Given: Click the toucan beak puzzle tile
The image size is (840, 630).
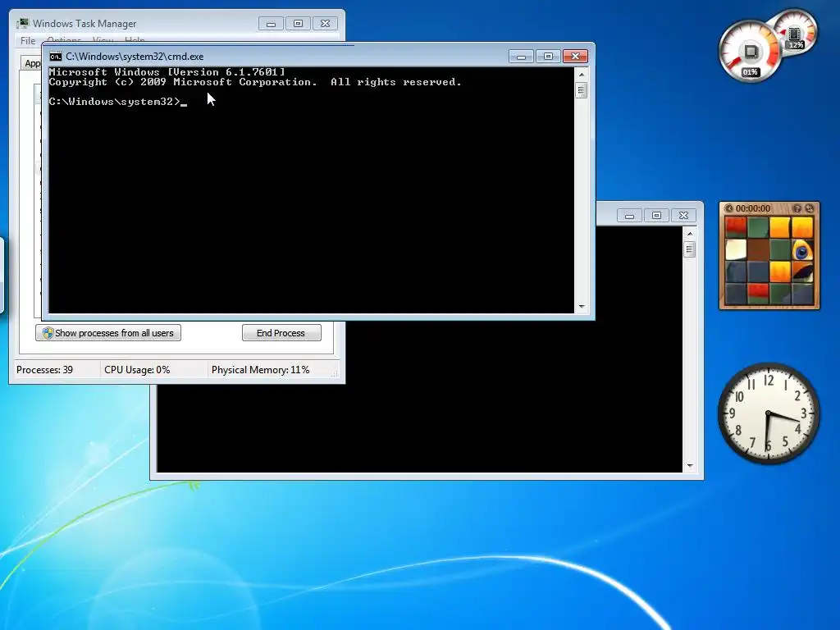Looking at the screenshot, I should coord(802,272).
